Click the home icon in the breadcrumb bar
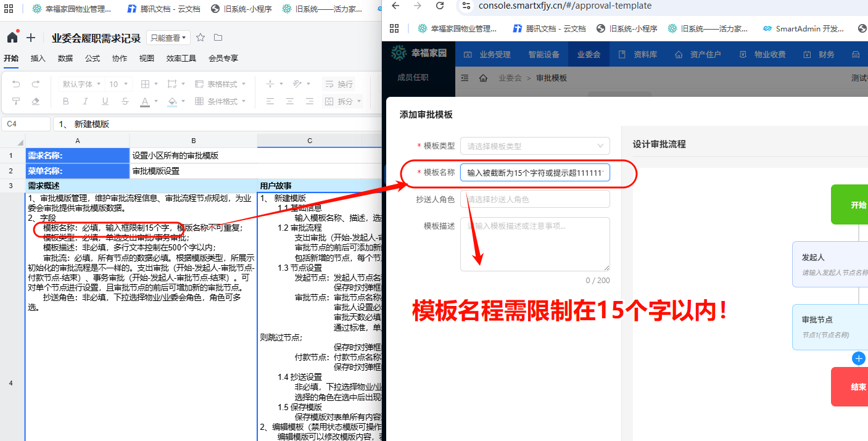Image resolution: width=868 pixels, height=441 pixels. pos(484,78)
